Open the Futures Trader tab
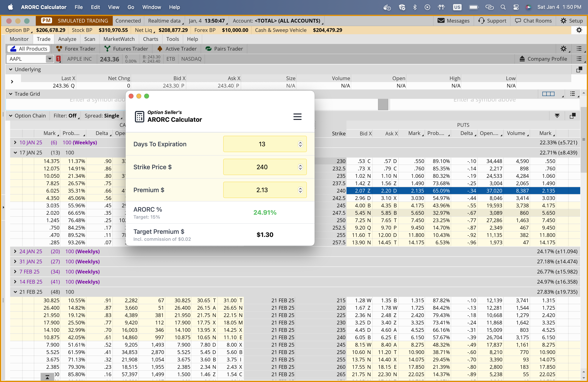Image resolution: width=588 pixels, height=382 pixels. coord(126,49)
